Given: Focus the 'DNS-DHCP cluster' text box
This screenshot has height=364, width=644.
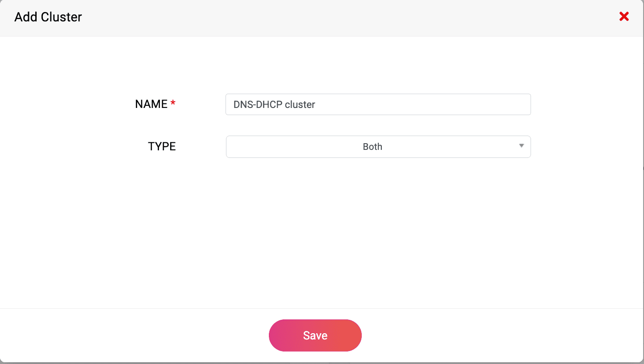Looking at the screenshot, I should pyautogui.click(x=378, y=104).
